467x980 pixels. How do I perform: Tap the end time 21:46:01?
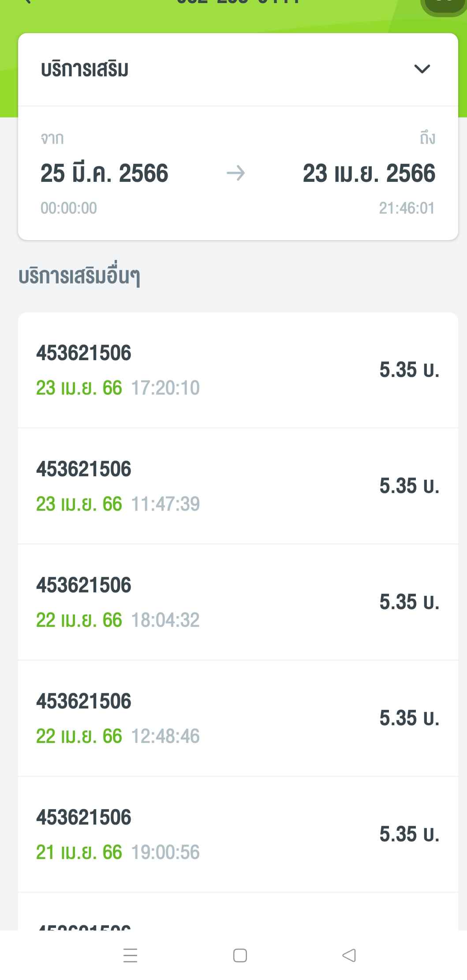pyautogui.click(x=407, y=208)
